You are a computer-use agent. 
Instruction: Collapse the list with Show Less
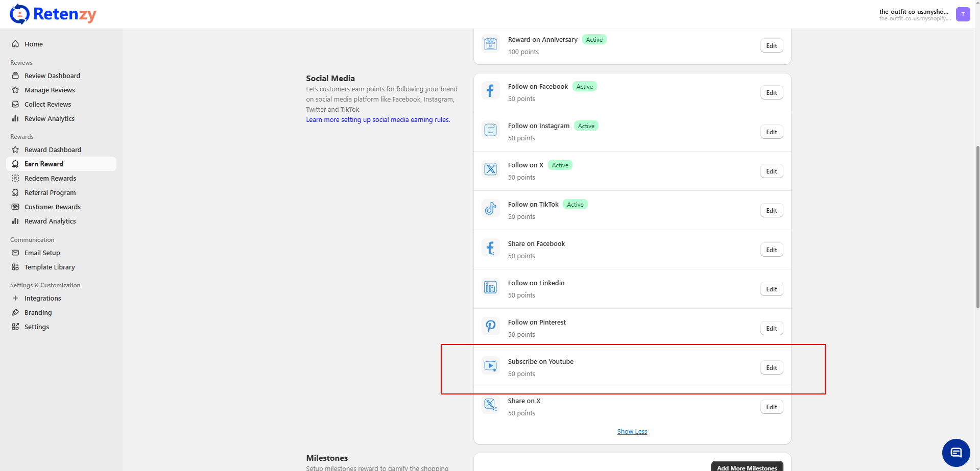tap(632, 432)
